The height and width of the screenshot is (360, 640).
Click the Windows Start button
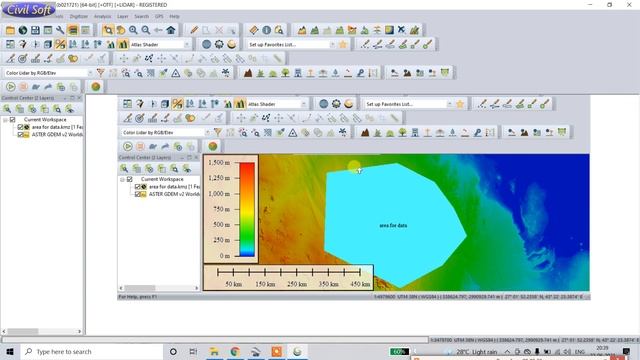(x=10, y=351)
